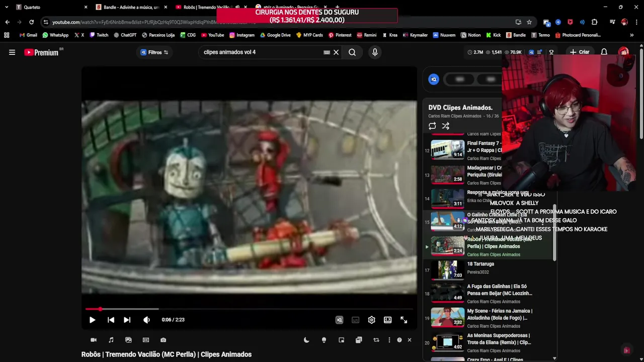Click the stacked windows icon below player
The height and width of the screenshot is (362, 644).
(359, 340)
